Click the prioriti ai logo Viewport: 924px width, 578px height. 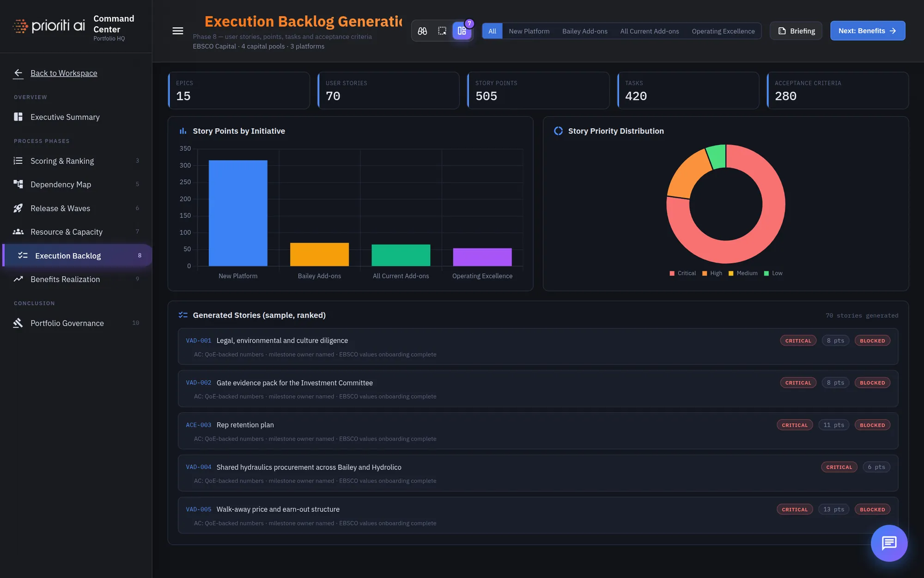pos(49,26)
